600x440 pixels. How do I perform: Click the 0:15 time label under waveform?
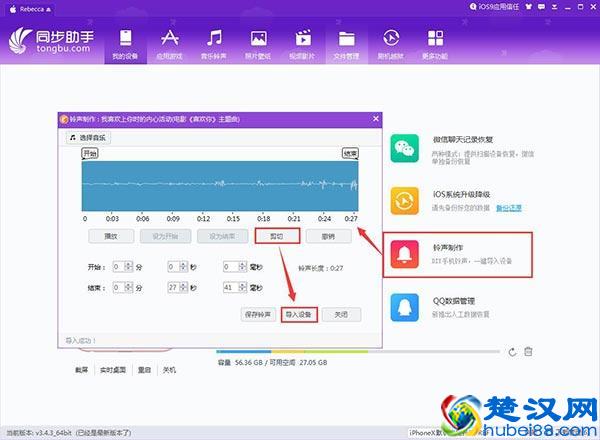(x=233, y=219)
